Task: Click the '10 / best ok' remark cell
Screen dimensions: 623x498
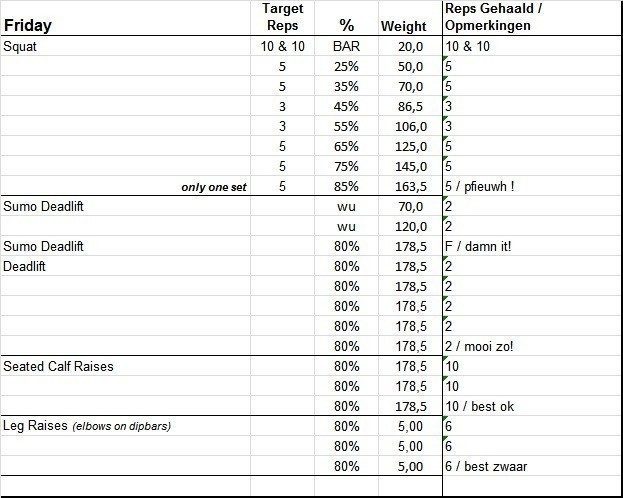Action: (481, 406)
